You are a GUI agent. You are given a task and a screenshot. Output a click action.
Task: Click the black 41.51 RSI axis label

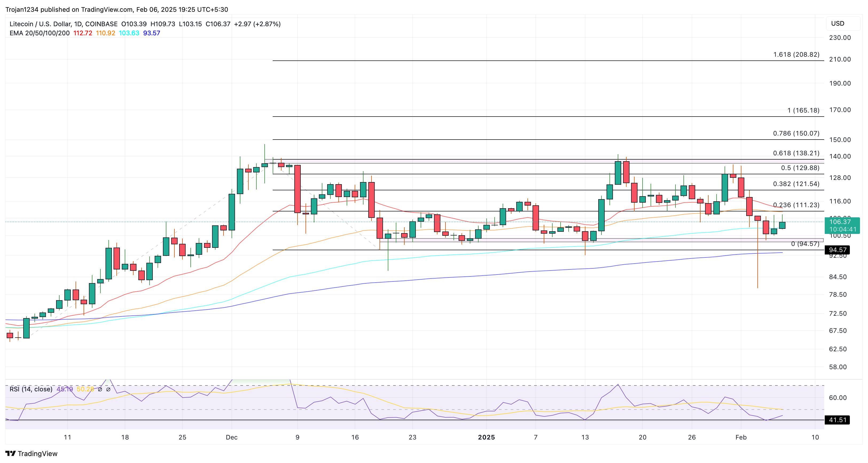point(838,420)
